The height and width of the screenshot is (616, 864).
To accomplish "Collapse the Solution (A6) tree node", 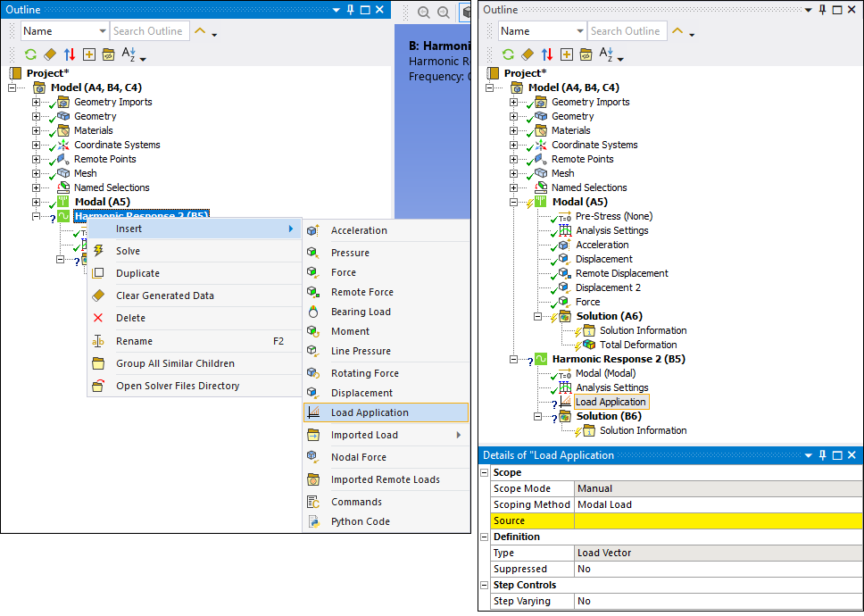I will 538,316.
